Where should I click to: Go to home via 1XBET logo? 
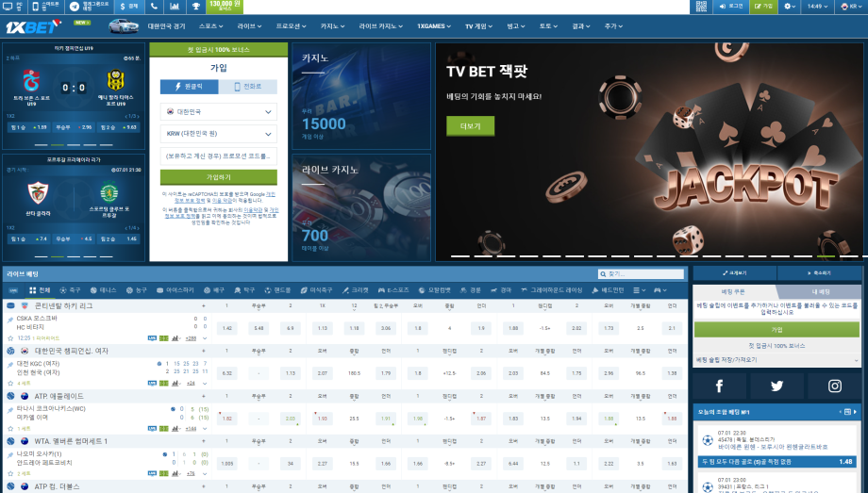pyautogui.click(x=32, y=26)
